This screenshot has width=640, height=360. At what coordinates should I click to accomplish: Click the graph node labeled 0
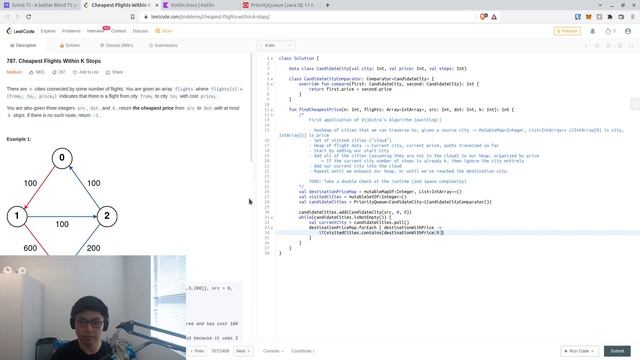pyautogui.click(x=62, y=158)
